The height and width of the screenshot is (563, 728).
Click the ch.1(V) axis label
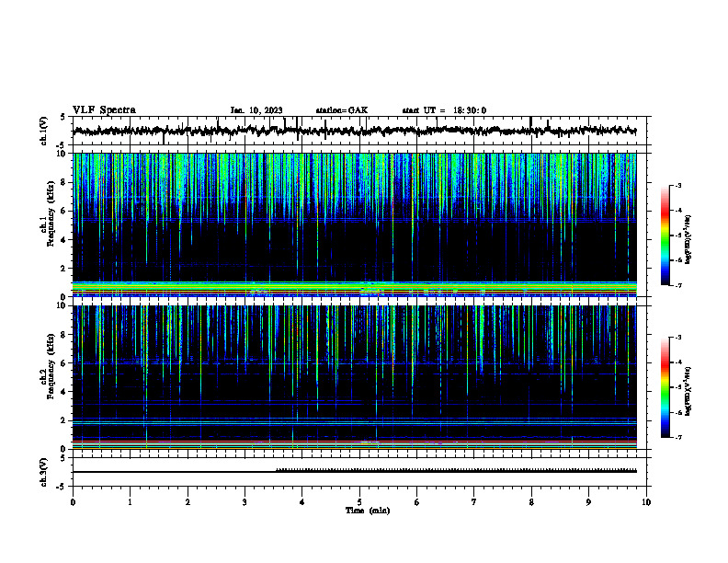pos(44,131)
